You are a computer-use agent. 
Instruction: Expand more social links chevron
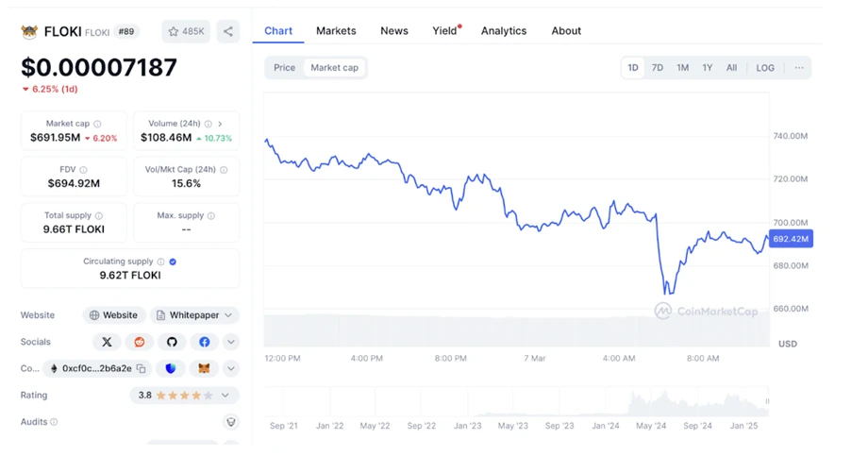[230, 342]
